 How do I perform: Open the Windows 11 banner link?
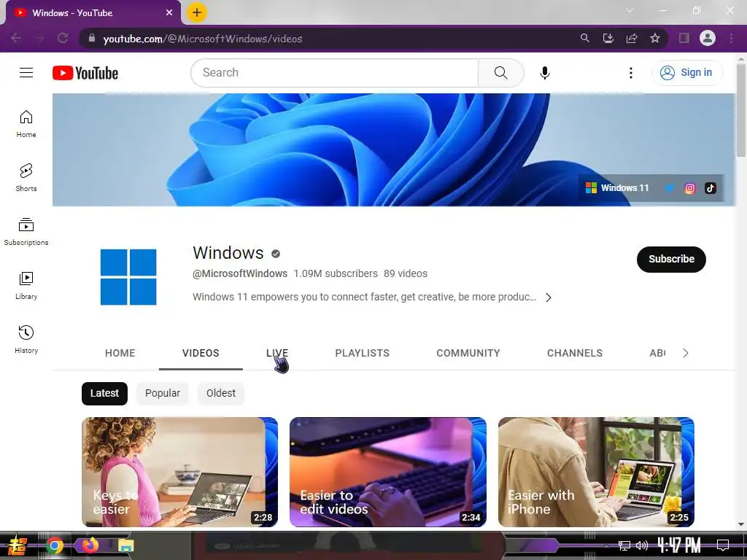coord(617,188)
